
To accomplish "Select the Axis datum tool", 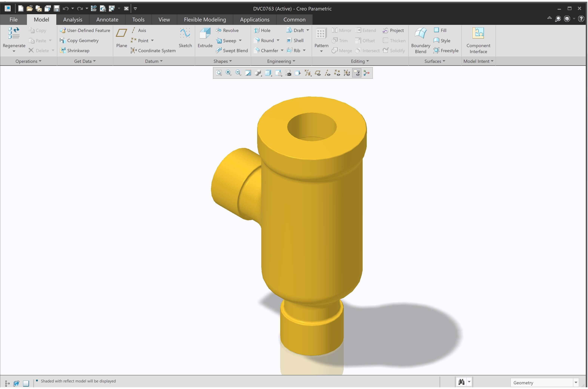I will (x=139, y=30).
